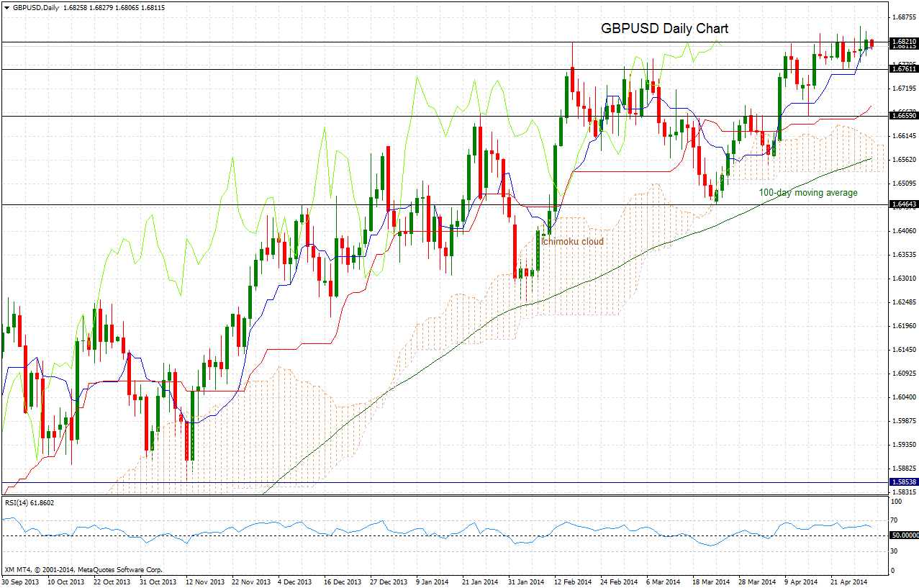Image resolution: width=919 pixels, height=588 pixels.
Task: Click the 1.64643 support level price tag
Action: click(903, 204)
